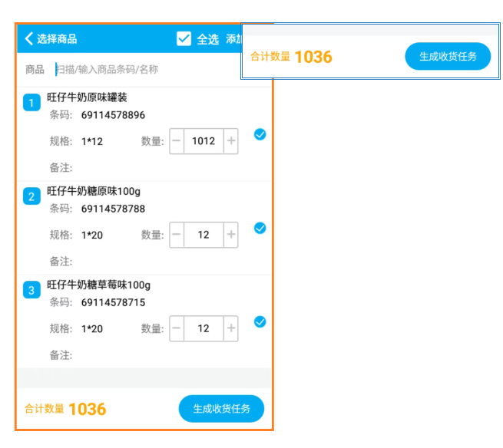Click the 添加 button in the header

[x=233, y=39]
